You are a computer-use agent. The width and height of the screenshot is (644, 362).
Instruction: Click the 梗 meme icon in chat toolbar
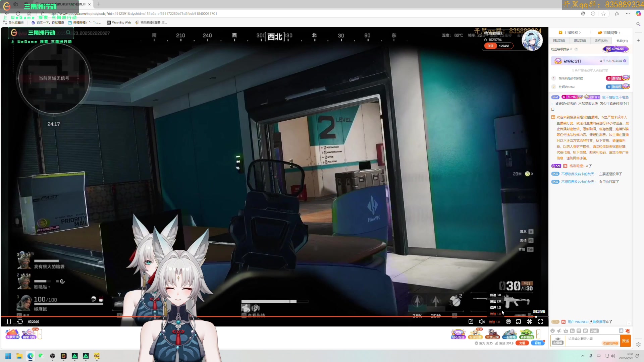585,331
